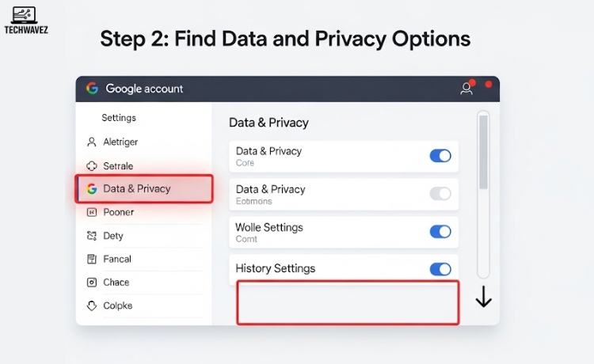Click the Dety sidebar icon

[x=91, y=236]
